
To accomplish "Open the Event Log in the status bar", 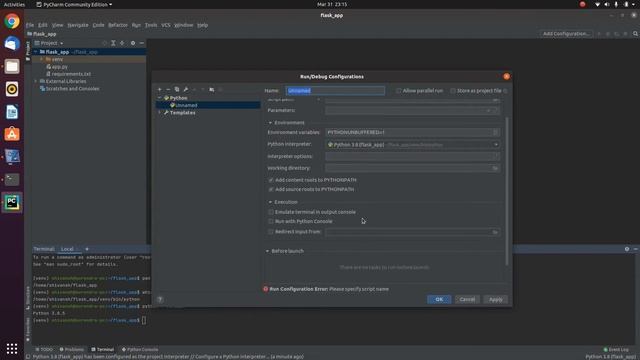I will point(616,349).
